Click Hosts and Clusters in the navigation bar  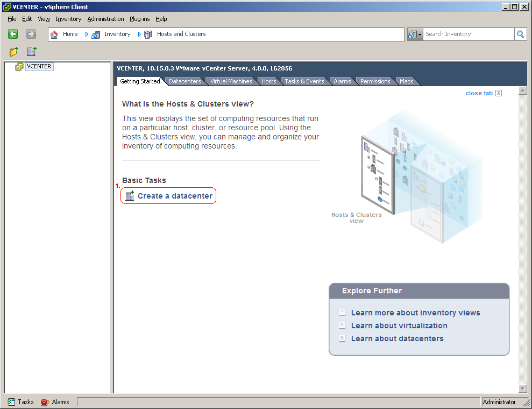[x=181, y=34]
